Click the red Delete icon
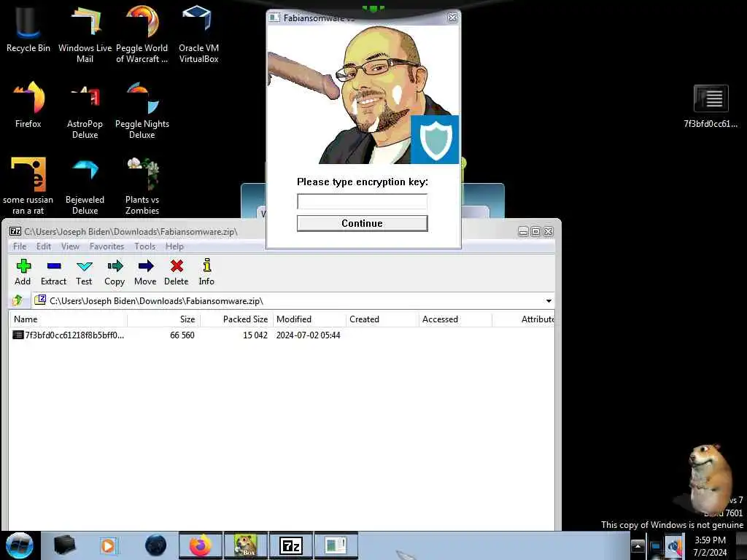 pyautogui.click(x=177, y=272)
